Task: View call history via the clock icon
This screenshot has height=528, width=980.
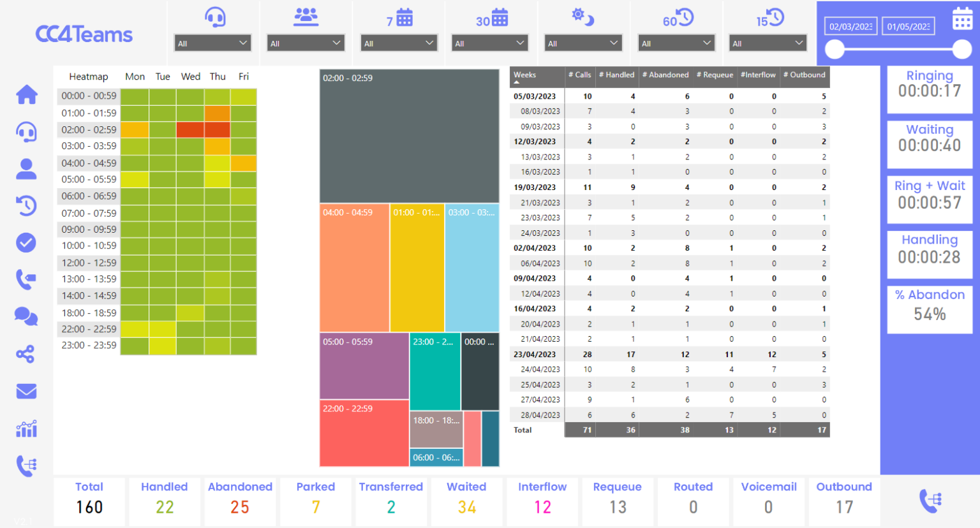Action: pyautogui.click(x=26, y=205)
